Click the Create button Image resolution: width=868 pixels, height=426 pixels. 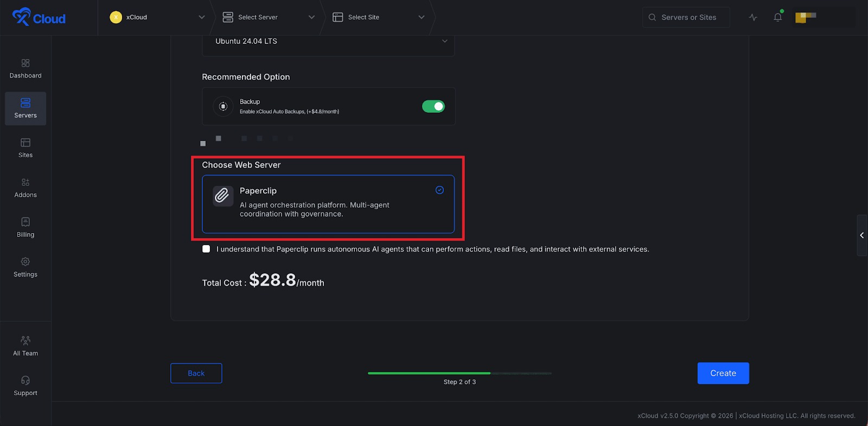pos(723,373)
